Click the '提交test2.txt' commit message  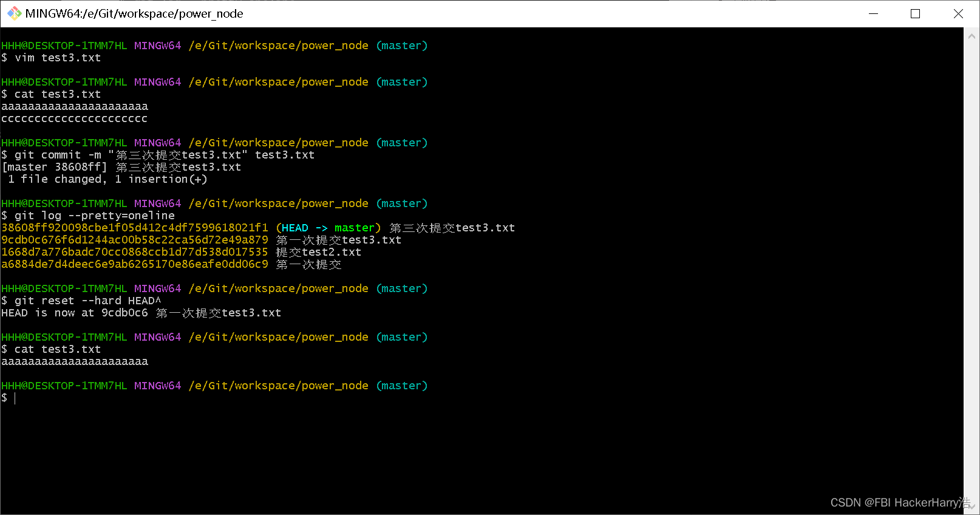tap(319, 252)
